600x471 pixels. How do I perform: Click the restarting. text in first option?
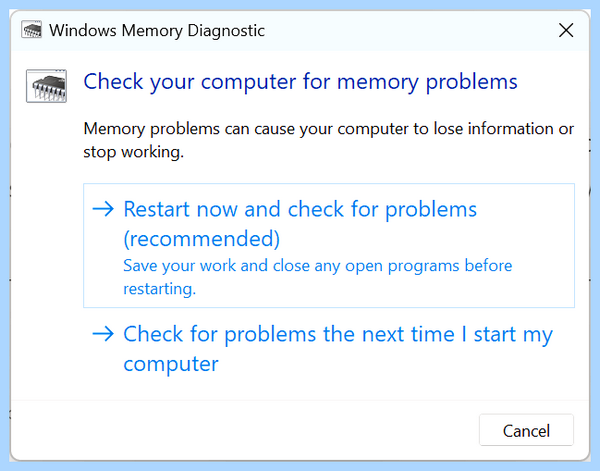click(160, 289)
